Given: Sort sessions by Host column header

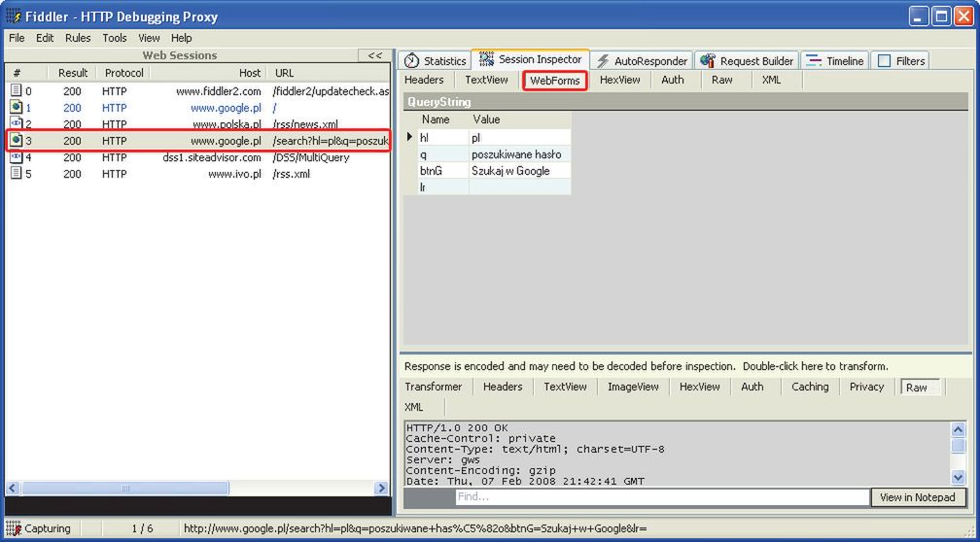Looking at the screenshot, I should point(209,73).
